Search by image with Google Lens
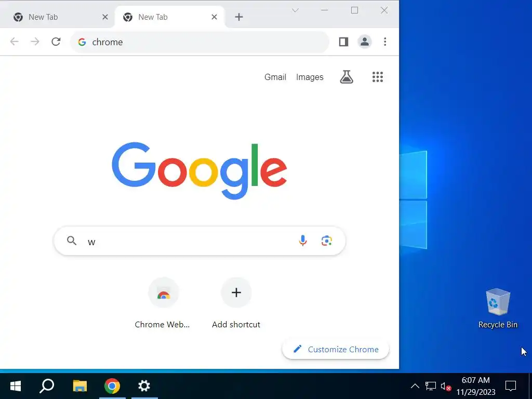 pyautogui.click(x=327, y=241)
